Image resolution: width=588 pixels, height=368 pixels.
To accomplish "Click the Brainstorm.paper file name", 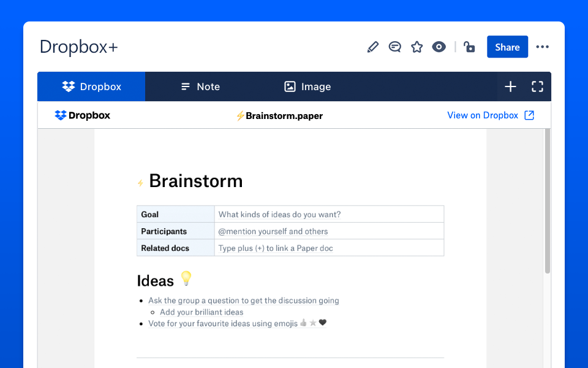I will (x=284, y=116).
